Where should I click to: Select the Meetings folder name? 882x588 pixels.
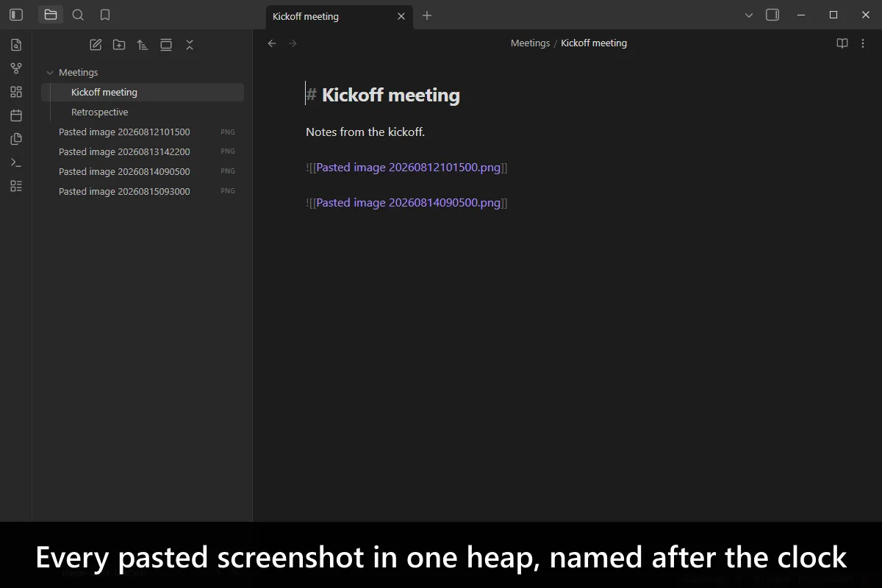79,73
